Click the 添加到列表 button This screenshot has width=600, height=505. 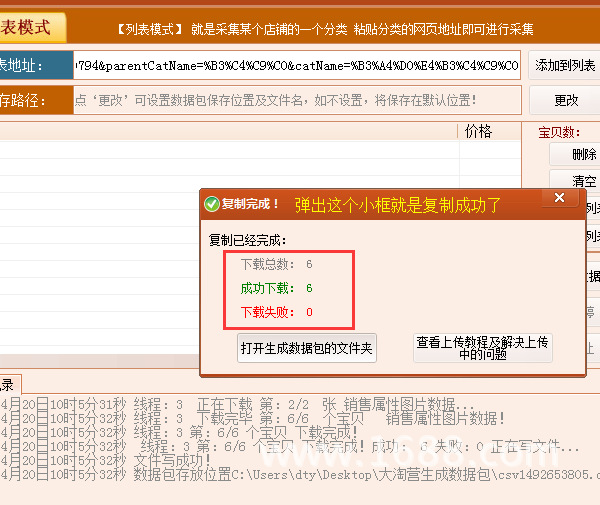564,65
